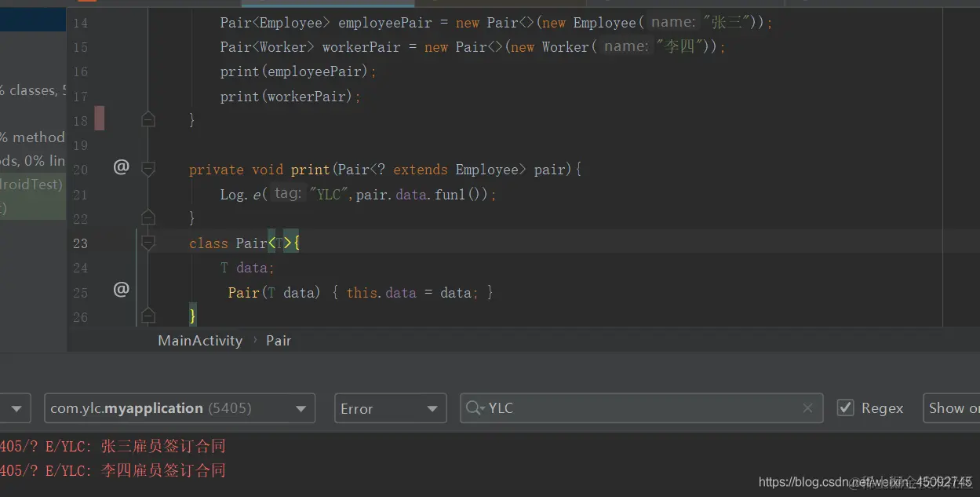The height and width of the screenshot is (497, 980).
Task: Open the Show only filter dropdown
Action: (952, 408)
